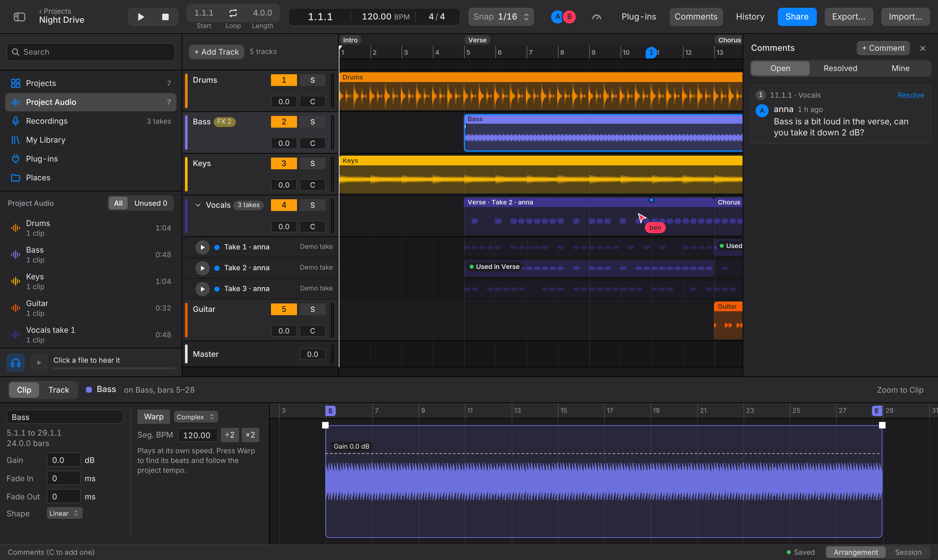The width and height of the screenshot is (938, 560).
Task: Play the file preview in audio browser
Action: 39,363
